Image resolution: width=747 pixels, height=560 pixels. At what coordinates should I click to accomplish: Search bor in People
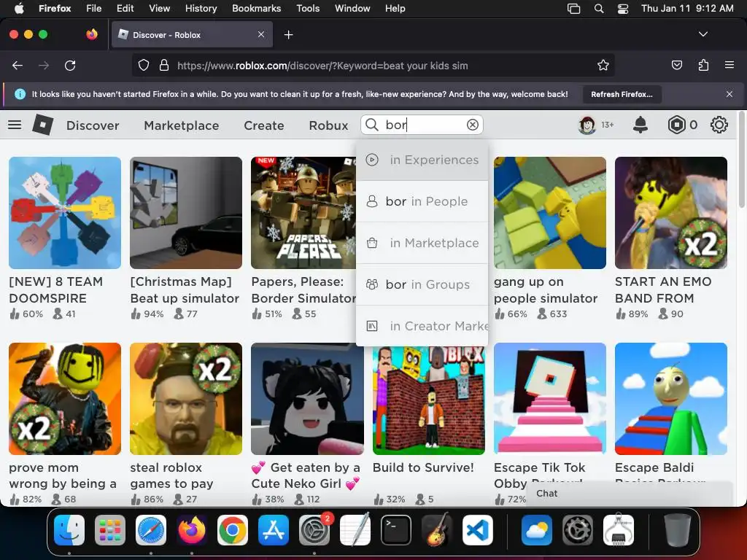click(x=422, y=201)
